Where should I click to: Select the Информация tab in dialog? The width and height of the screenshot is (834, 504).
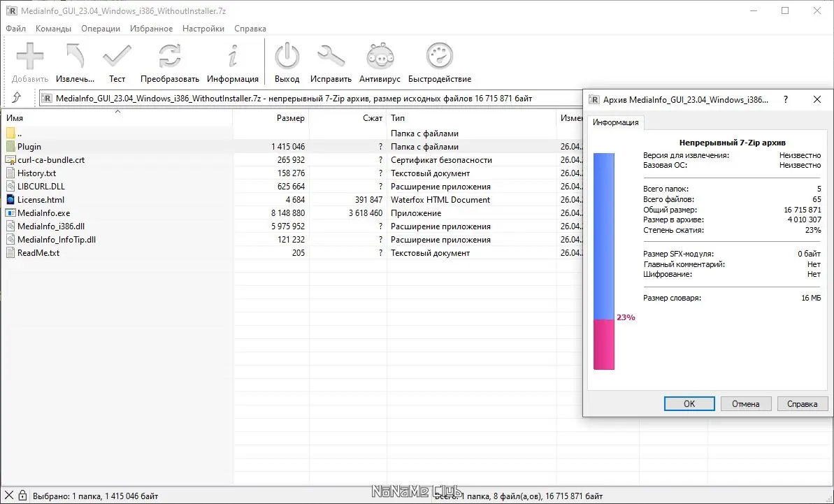coord(615,122)
